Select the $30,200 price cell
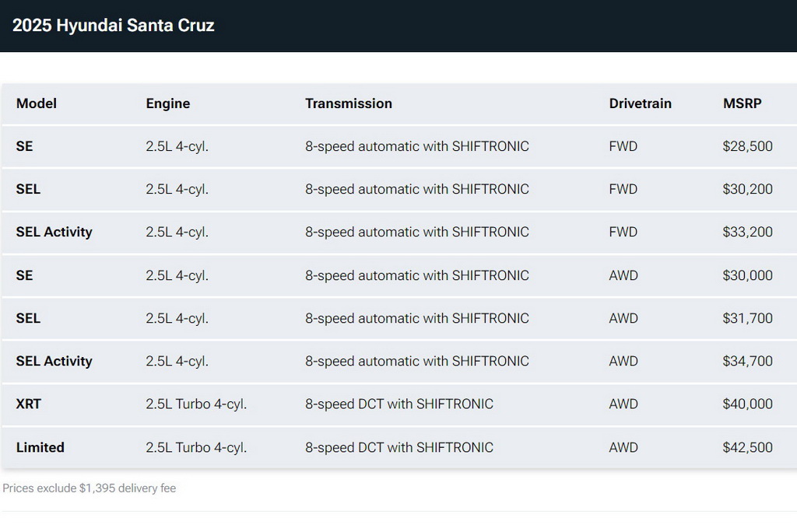The image size is (797, 532). point(747,189)
